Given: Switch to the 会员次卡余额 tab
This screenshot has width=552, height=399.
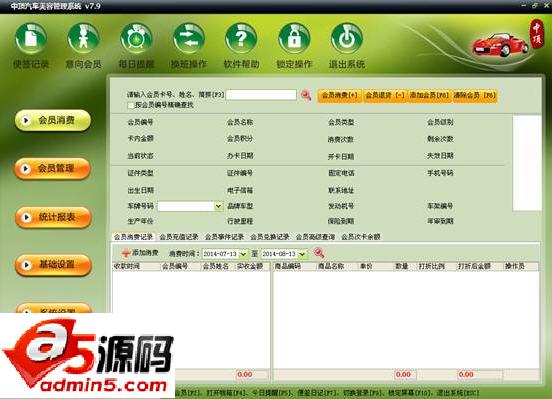Looking at the screenshot, I should pyautogui.click(x=361, y=237).
